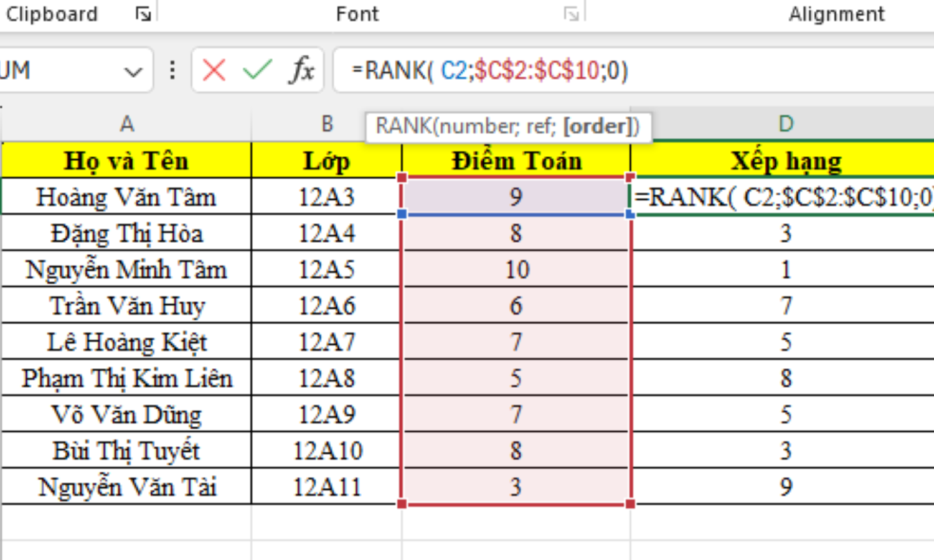
Task: Open the Font settings dialog launcher
Action: tap(571, 14)
